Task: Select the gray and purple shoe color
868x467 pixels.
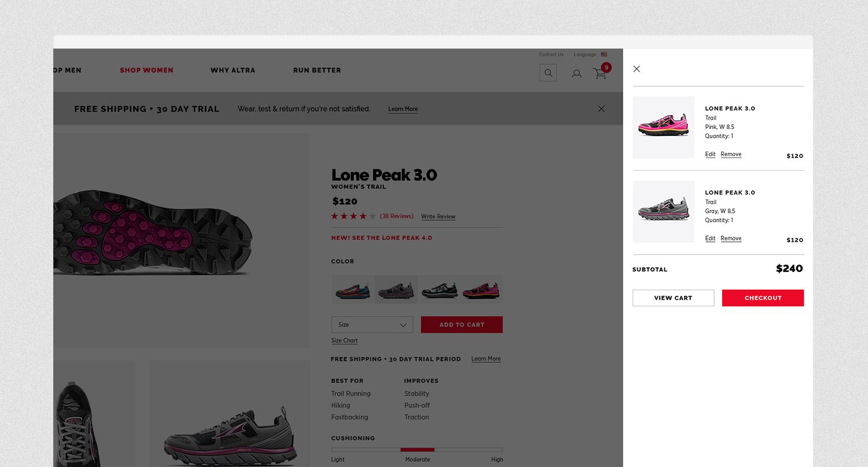Action: [x=396, y=289]
